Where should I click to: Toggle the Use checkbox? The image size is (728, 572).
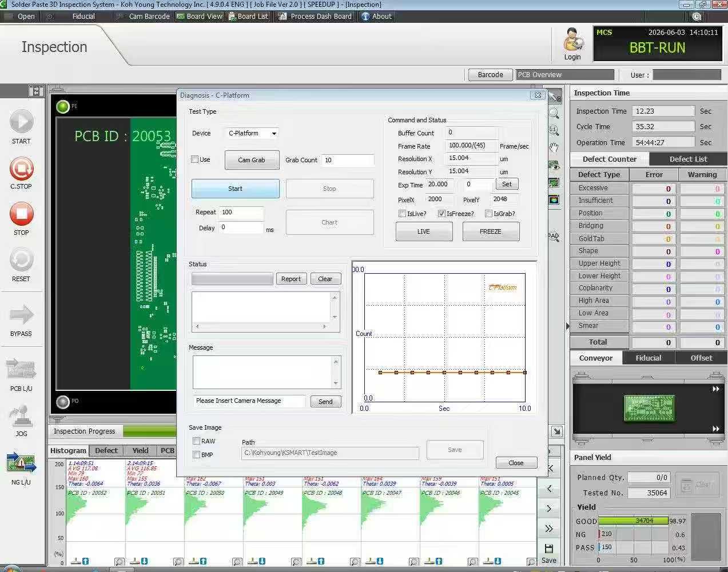tap(194, 159)
